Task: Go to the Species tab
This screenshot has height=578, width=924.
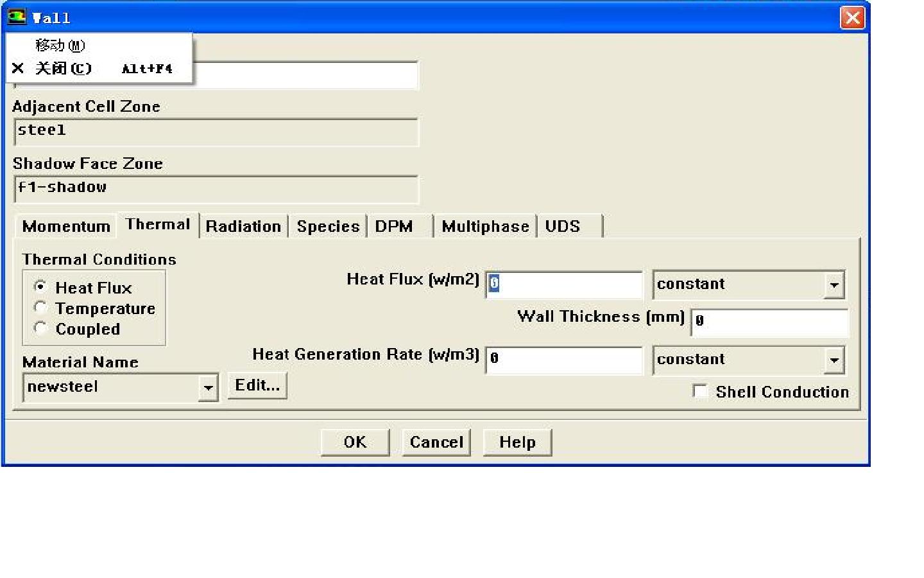Action: coord(327,226)
